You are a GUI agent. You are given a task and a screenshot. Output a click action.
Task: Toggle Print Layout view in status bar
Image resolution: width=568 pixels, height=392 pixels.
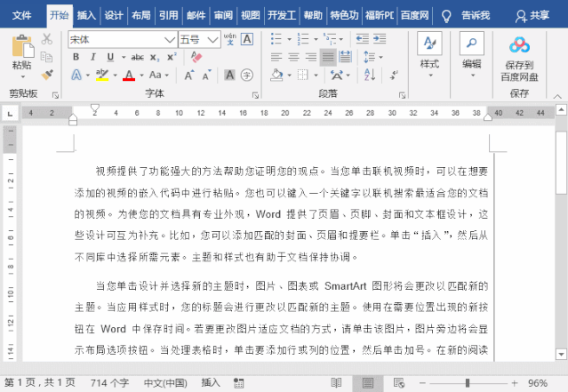click(x=368, y=383)
